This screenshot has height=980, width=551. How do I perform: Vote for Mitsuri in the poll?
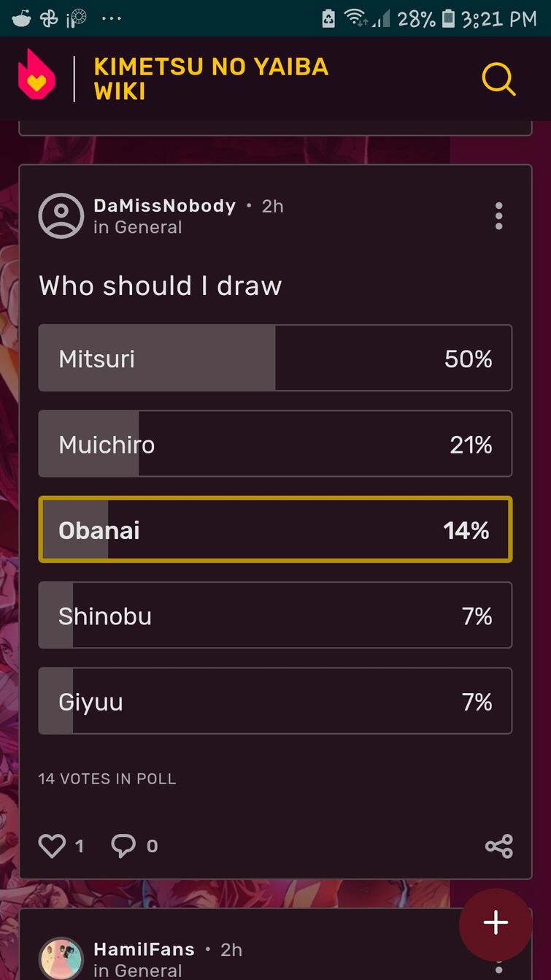pyautogui.click(x=275, y=359)
